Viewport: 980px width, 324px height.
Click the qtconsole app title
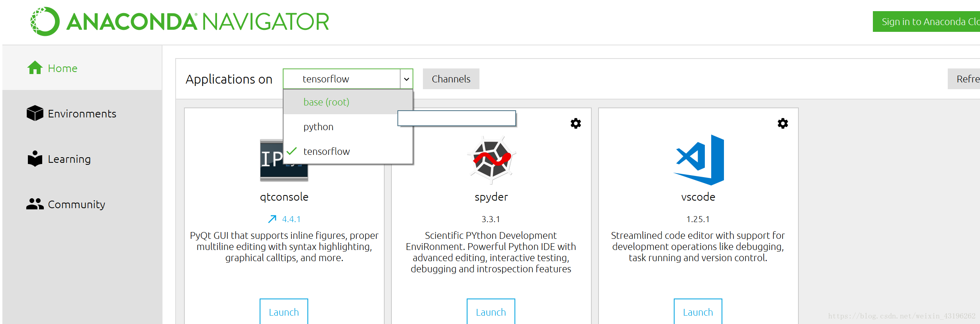pos(284,197)
